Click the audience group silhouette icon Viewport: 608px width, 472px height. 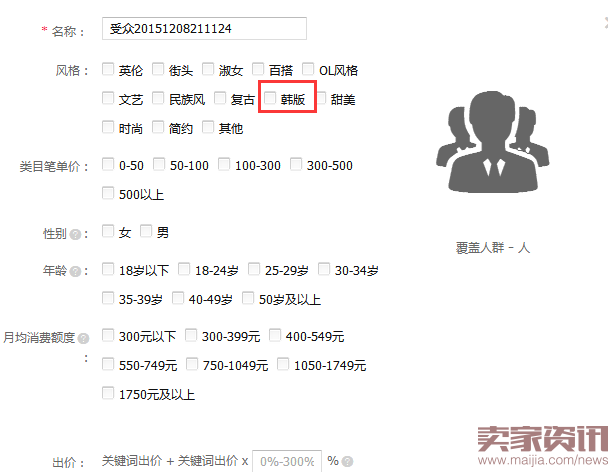[x=492, y=142]
